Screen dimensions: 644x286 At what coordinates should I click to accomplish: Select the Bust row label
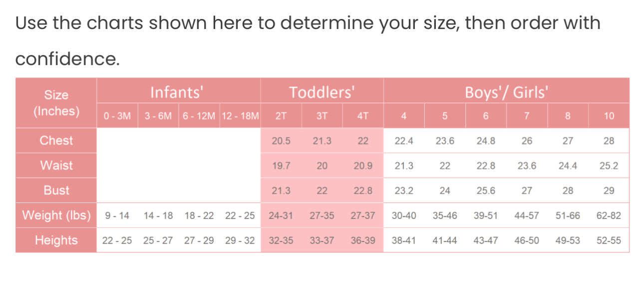(x=56, y=190)
